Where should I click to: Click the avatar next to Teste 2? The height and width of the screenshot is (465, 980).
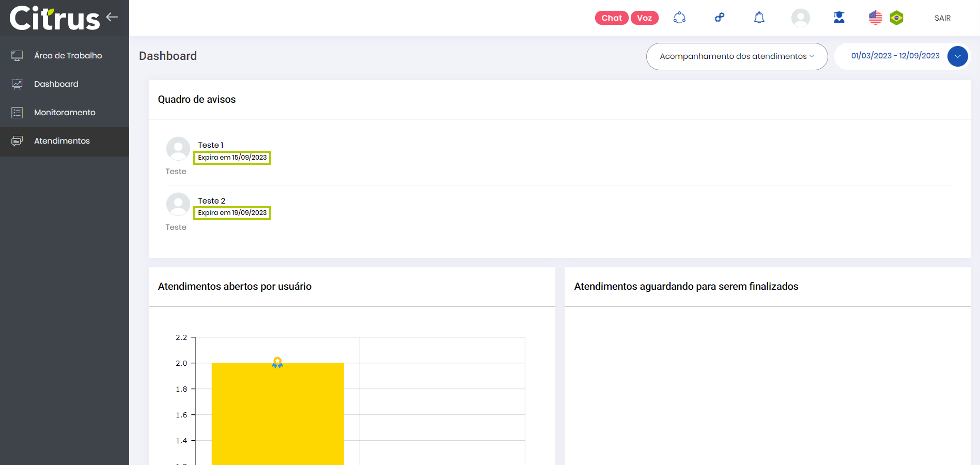pyautogui.click(x=178, y=205)
